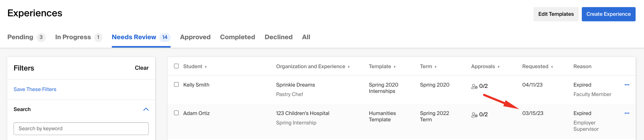The height and width of the screenshot is (140, 644).
Task: Click the Create Experience button
Action: (609, 14)
